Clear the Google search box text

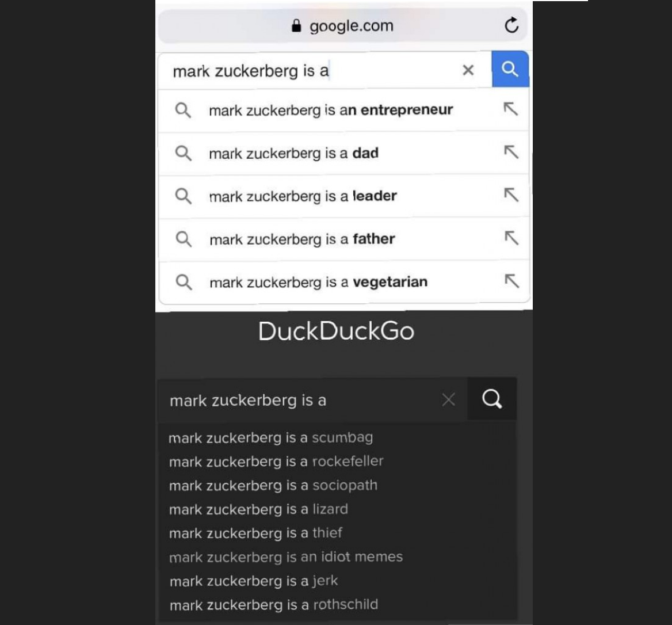(468, 70)
